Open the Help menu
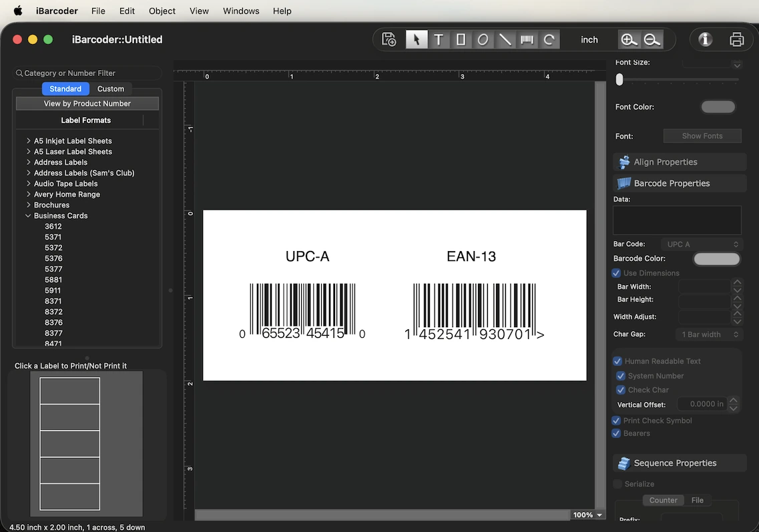 click(x=282, y=11)
